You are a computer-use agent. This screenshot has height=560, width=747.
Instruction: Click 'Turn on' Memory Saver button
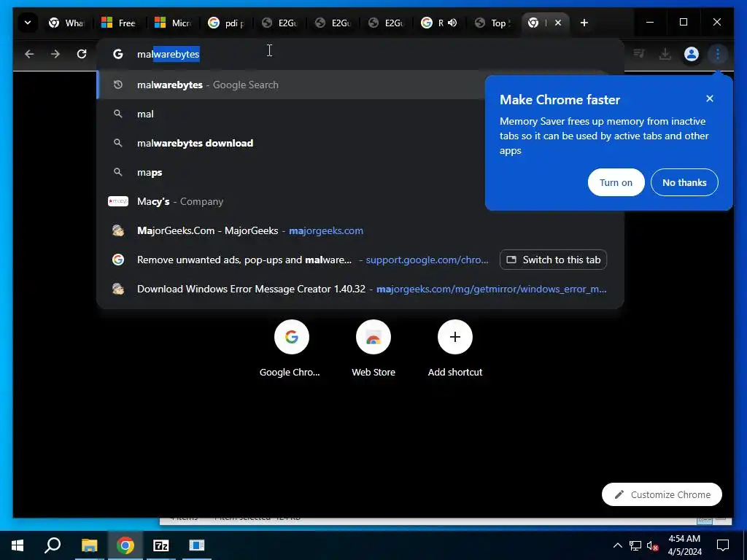click(616, 182)
